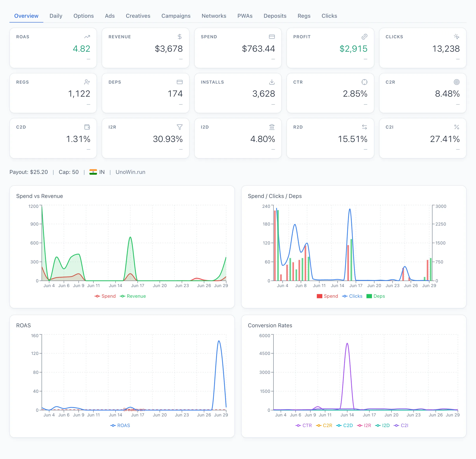Click the cursor click icon on Clicks card

456,37
